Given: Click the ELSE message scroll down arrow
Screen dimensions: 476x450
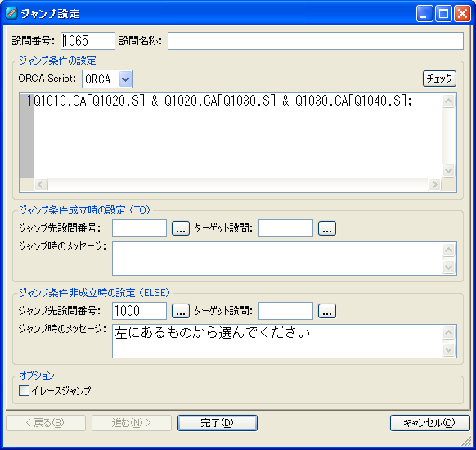Looking at the screenshot, I should click(x=449, y=349).
